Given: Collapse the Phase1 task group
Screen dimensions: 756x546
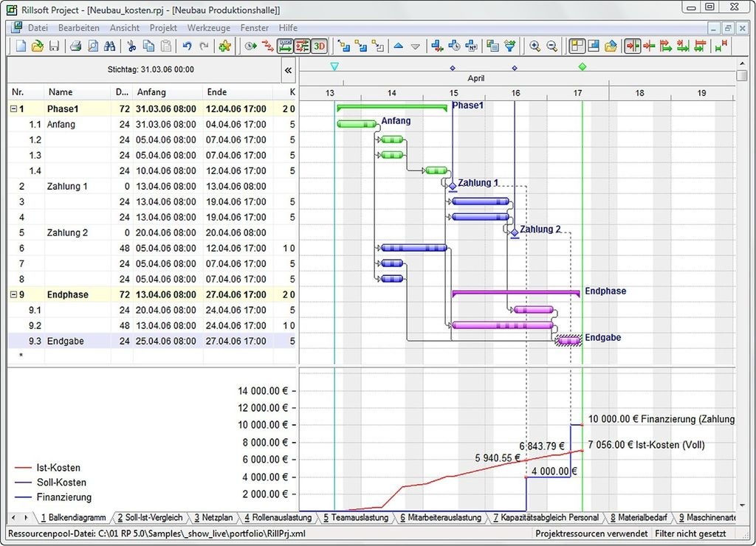Looking at the screenshot, I should pyautogui.click(x=13, y=108).
